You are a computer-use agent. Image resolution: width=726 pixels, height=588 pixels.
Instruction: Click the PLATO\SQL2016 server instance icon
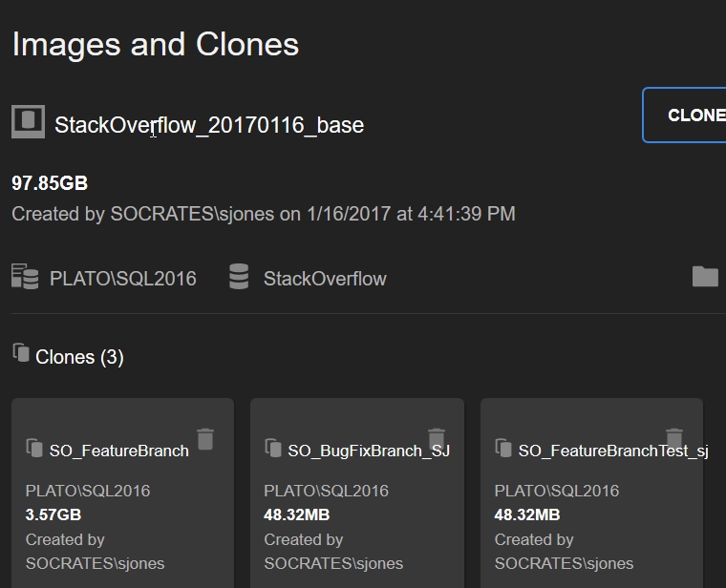(x=25, y=277)
